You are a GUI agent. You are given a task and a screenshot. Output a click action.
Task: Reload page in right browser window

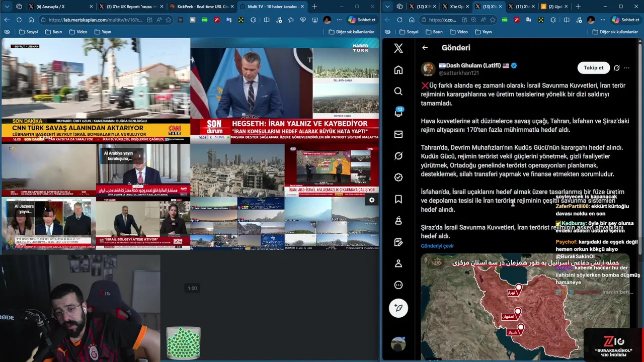tap(399, 20)
